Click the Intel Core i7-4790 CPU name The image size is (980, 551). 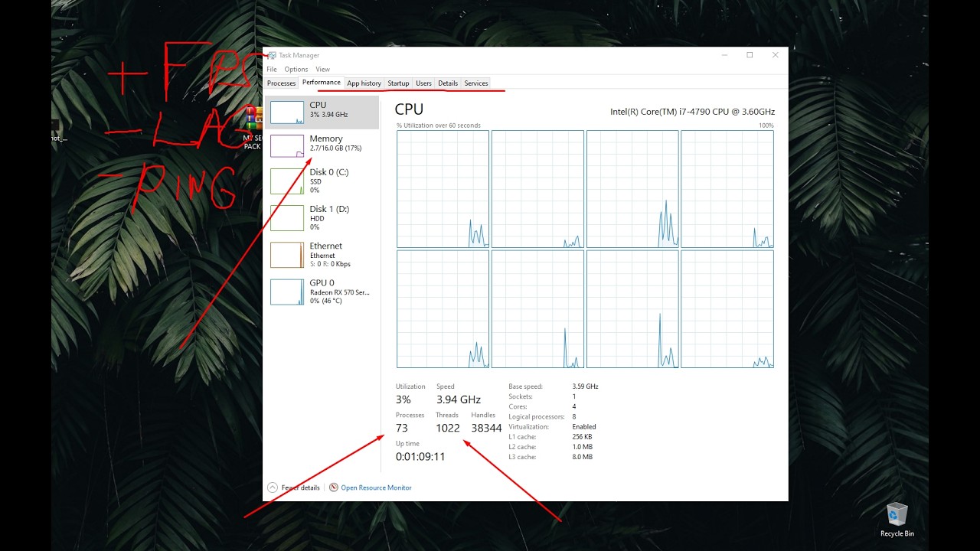pyautogui.click(x=692, y=112)
